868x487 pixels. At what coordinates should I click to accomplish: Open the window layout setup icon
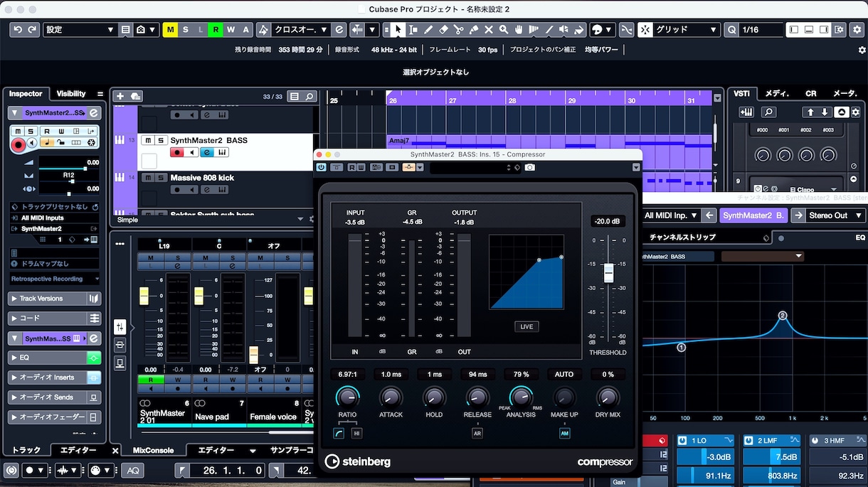839,30
